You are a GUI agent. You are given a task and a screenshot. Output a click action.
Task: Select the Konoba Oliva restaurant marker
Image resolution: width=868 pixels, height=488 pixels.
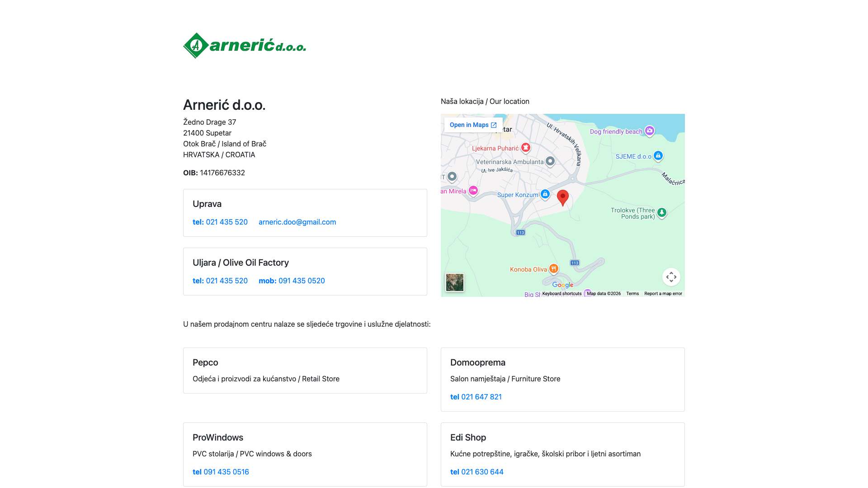coord(553,269)
